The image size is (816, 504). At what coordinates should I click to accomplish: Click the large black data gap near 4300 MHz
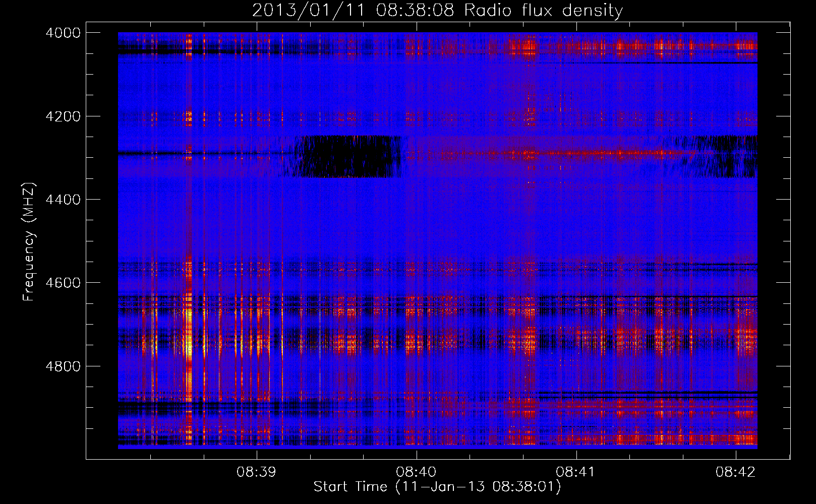tap(348, 157)
